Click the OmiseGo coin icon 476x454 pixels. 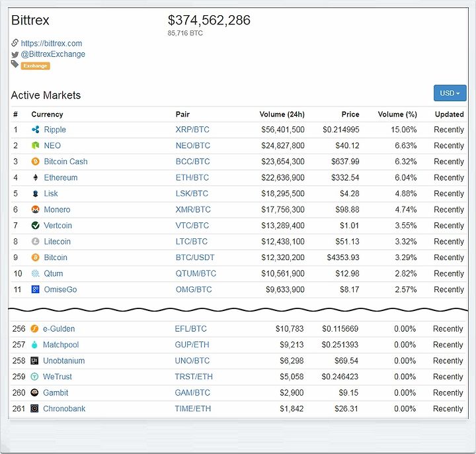click(x=35, y=290)
